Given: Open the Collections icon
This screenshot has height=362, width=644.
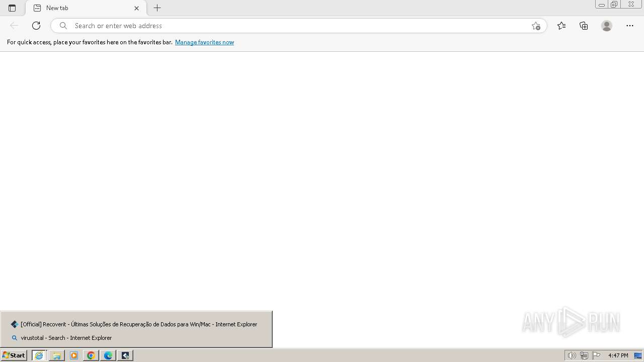Looking at the screenshot, I should pyautogui.click(x=584, y=26).
